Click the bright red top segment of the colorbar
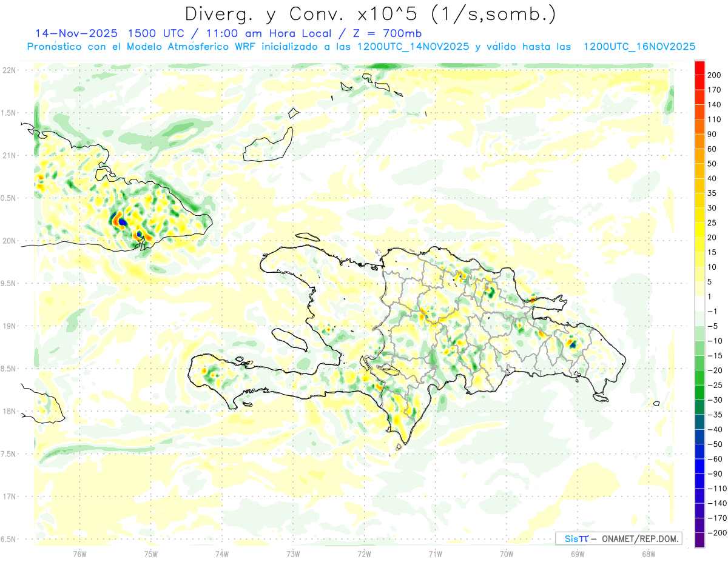Viewport: 728px width, 562px height. (700, 67)
